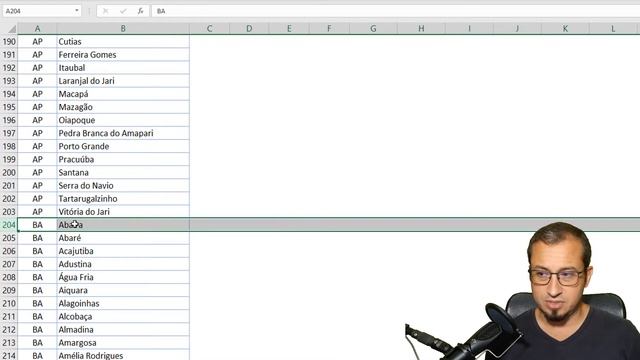
Task: Select column H header
Action: pyautogui.click(x=421, y=29)
